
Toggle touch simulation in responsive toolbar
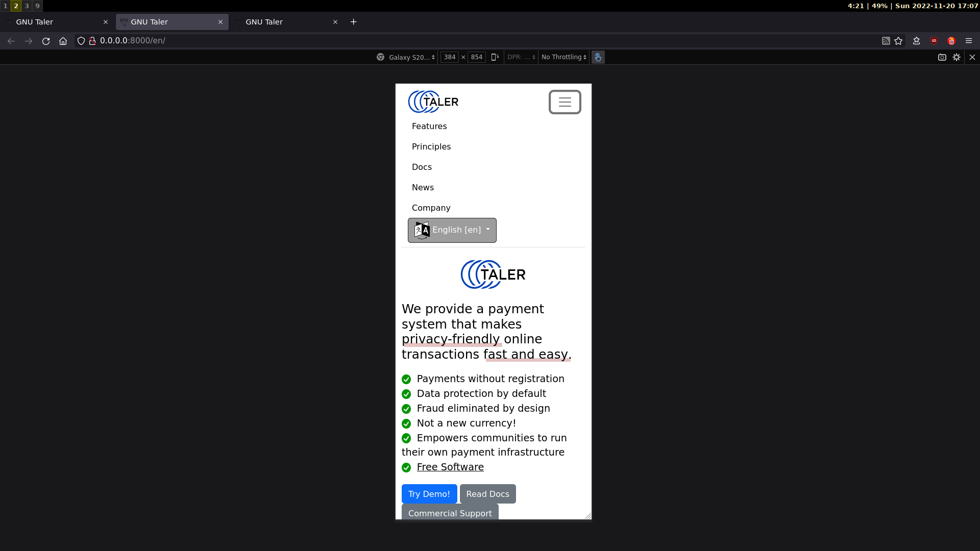(598, 57)
